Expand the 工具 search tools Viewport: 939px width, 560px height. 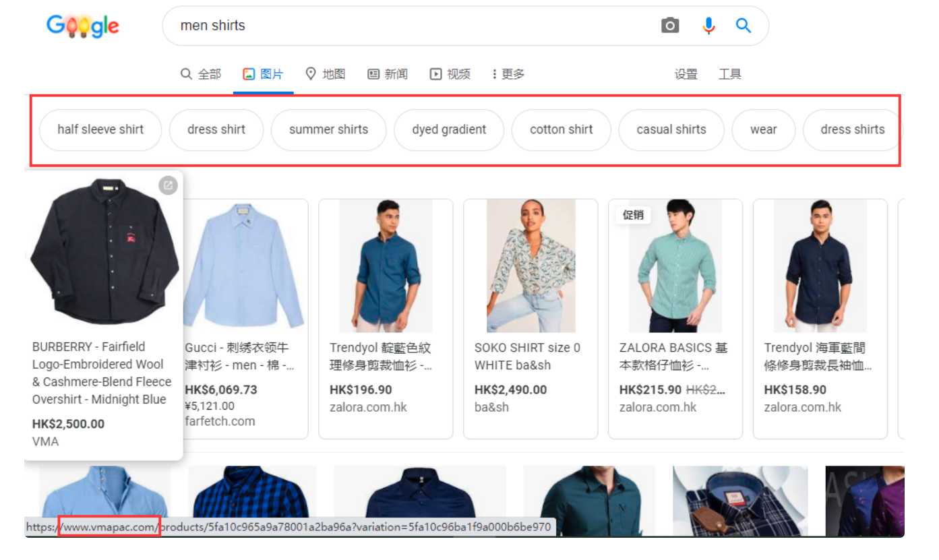tap(729, 74)
